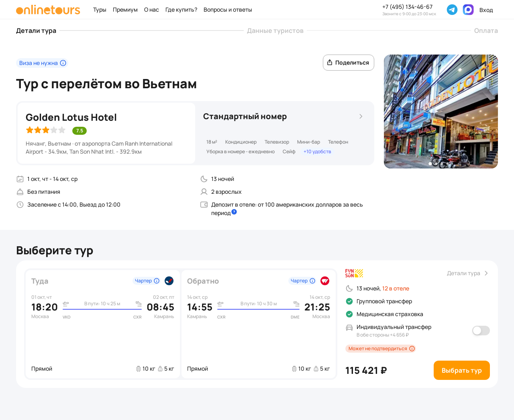Click the meal icon beside 'Без питания'
This screenshot has width=514, height=420.
pyautogui.click(x=20, y=192)
